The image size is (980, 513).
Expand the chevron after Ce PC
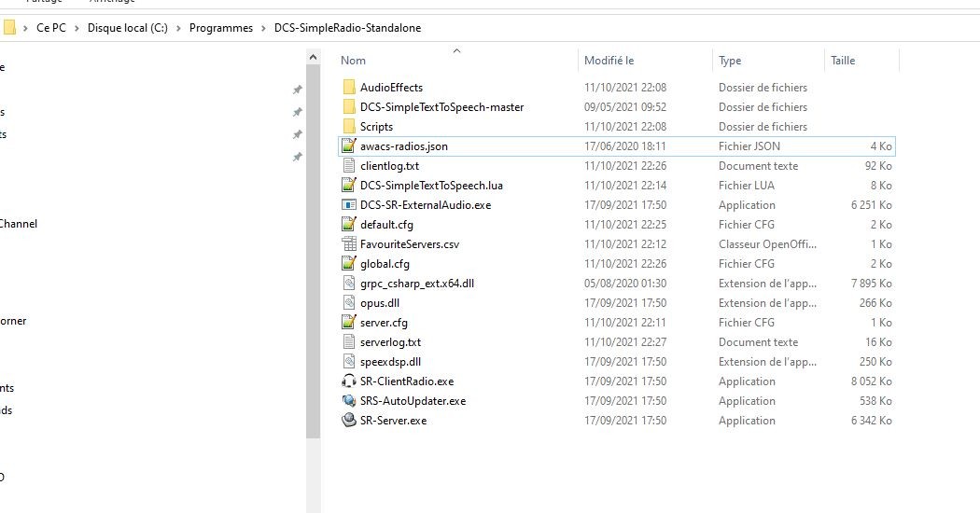pyautogui.click(x=77, y=28)
